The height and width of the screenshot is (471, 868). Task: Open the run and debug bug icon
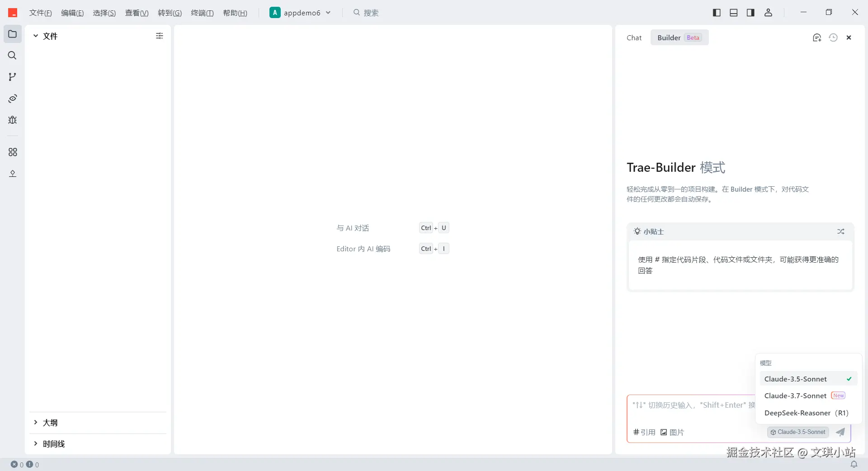click(13, 120)
